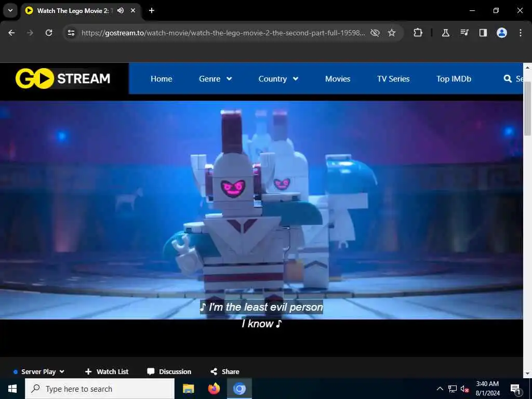Click the page vertical scrollbar thumb
Screen dimensions: 532x399
click(x=527, y=109)
